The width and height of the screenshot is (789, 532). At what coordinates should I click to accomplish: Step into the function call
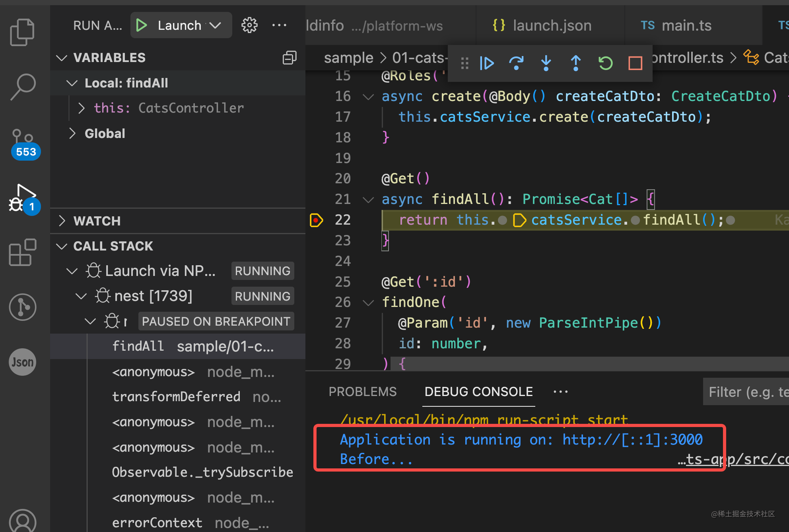(546, 63)
